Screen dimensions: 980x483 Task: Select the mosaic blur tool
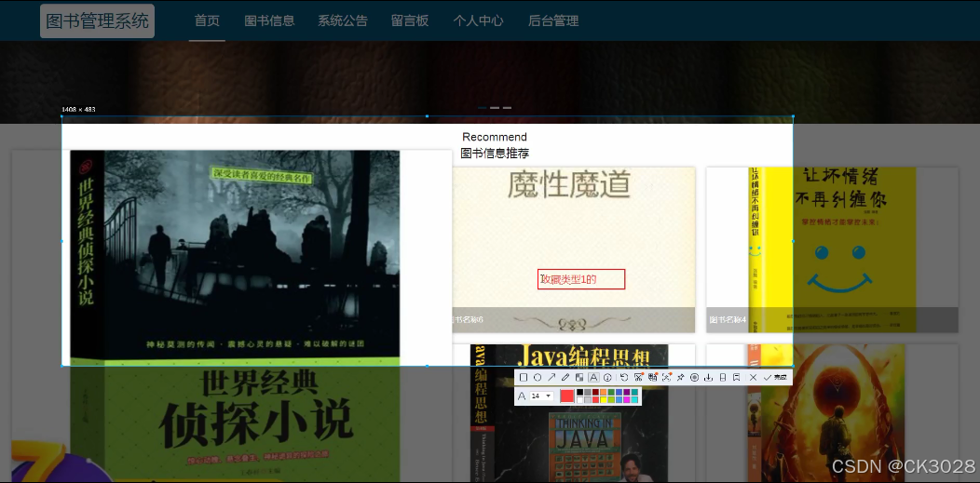pos(579,377)
